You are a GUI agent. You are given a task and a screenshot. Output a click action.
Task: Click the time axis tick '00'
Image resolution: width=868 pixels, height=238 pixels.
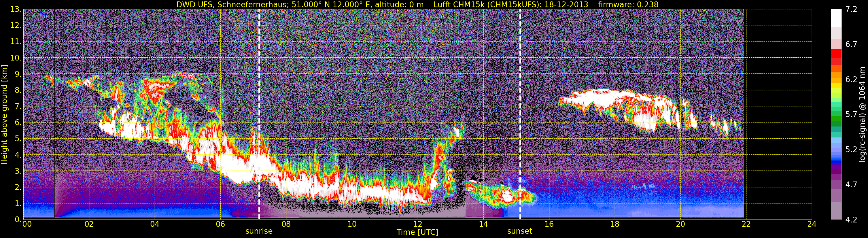tap(27, 224)
